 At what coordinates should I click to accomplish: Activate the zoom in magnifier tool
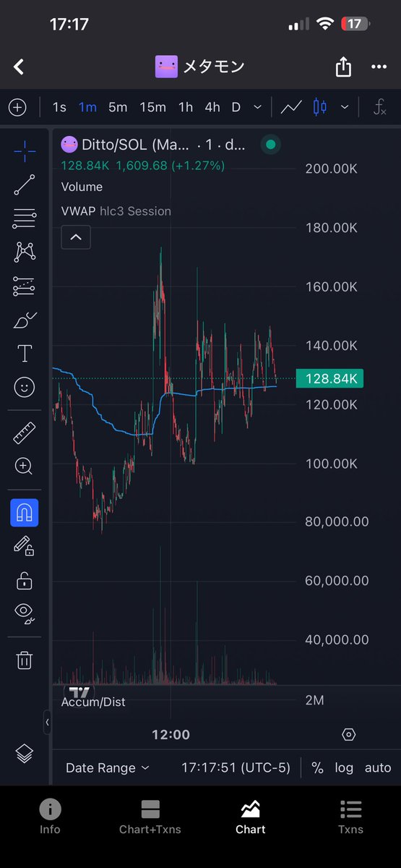25,466
